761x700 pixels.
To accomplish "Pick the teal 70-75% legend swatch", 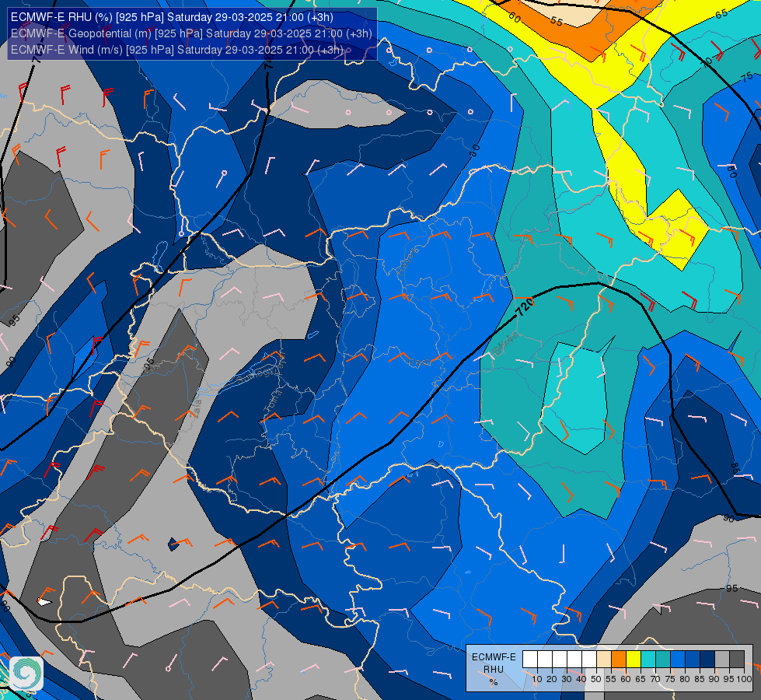I will [663, 660].
